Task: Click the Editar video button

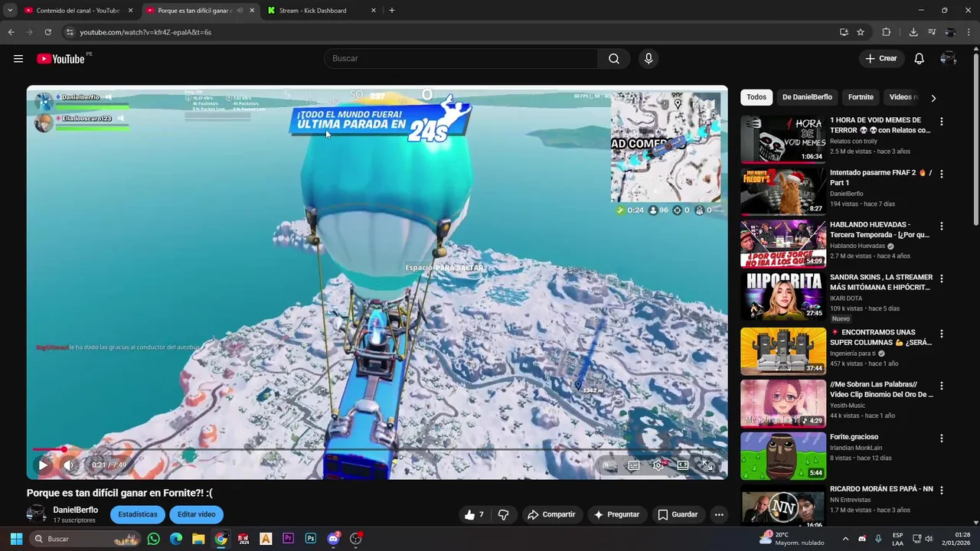Action: pos(197,515)
